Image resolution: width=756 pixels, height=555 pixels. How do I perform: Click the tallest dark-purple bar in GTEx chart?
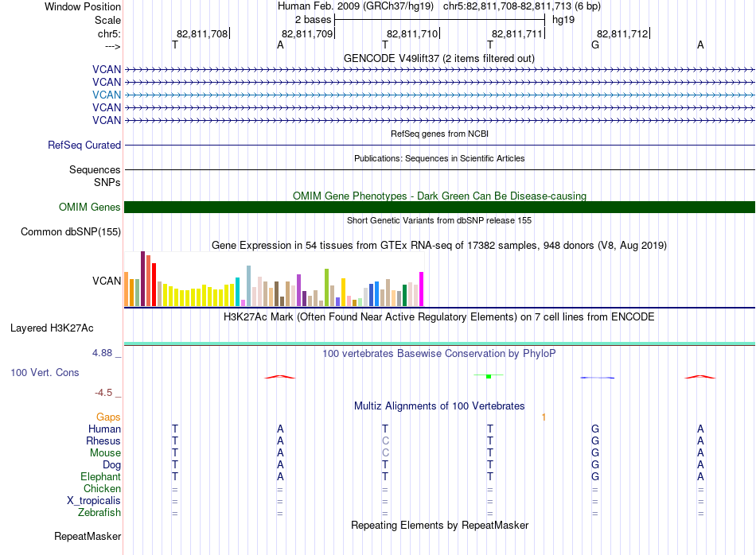click(142, 278)
